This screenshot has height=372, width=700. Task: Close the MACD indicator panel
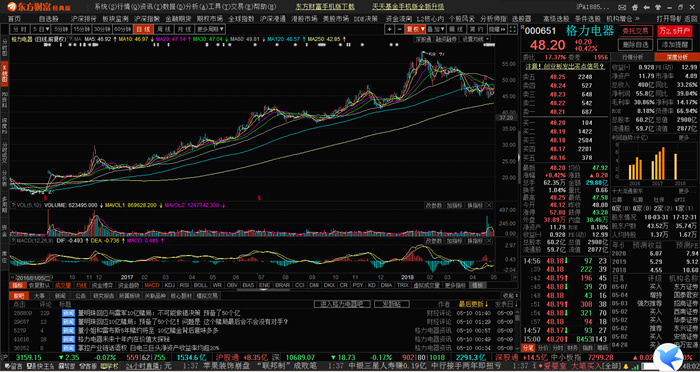[489, 241]
